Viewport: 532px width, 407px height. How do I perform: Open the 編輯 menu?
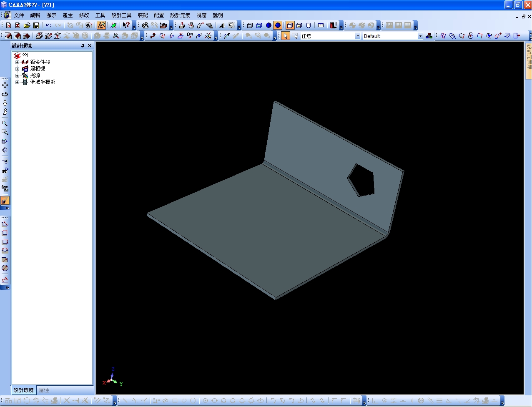click(35, 15)
